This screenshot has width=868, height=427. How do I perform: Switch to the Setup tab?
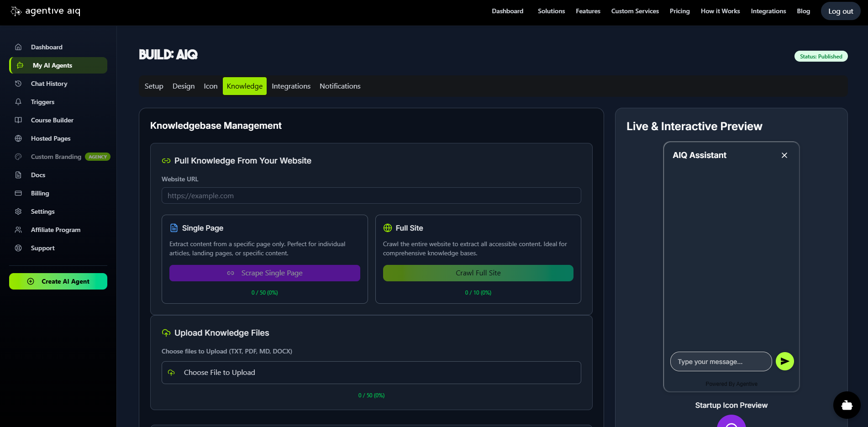click(x=154, y=86)
